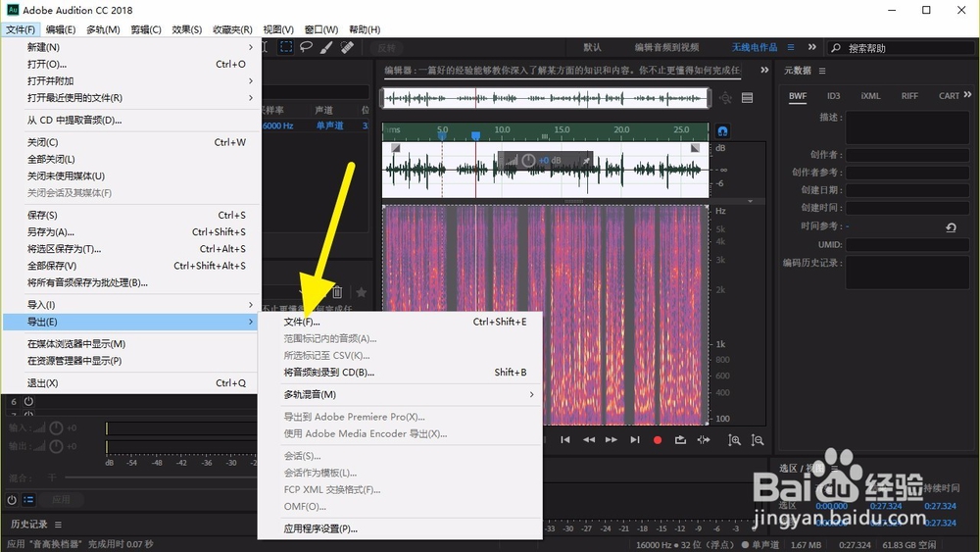
Task: Open the 收藏夹(R) menu
Action: (232, 29)
